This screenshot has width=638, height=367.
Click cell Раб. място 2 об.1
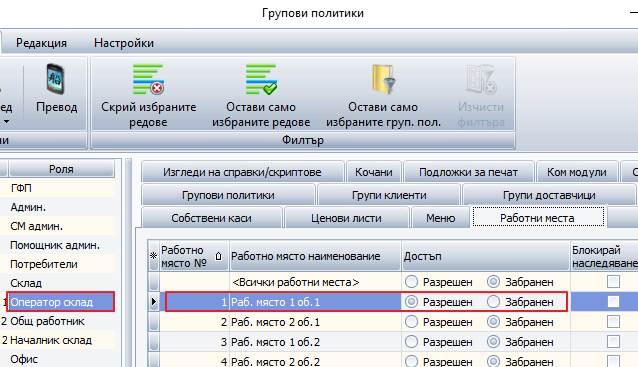[x=315, y=322]
